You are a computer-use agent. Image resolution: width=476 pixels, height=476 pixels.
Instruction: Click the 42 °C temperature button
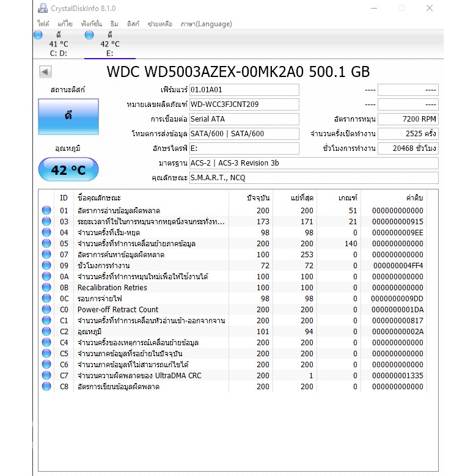tap(68, 170)
